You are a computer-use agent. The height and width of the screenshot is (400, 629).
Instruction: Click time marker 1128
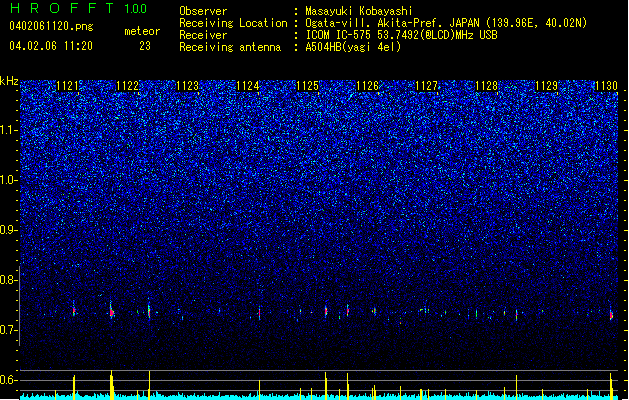point(487,86)
